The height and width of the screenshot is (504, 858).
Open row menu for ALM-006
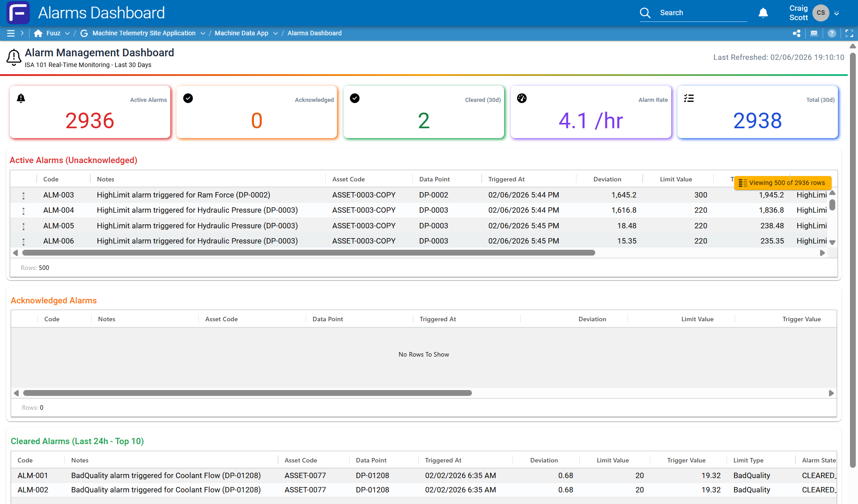24,241
